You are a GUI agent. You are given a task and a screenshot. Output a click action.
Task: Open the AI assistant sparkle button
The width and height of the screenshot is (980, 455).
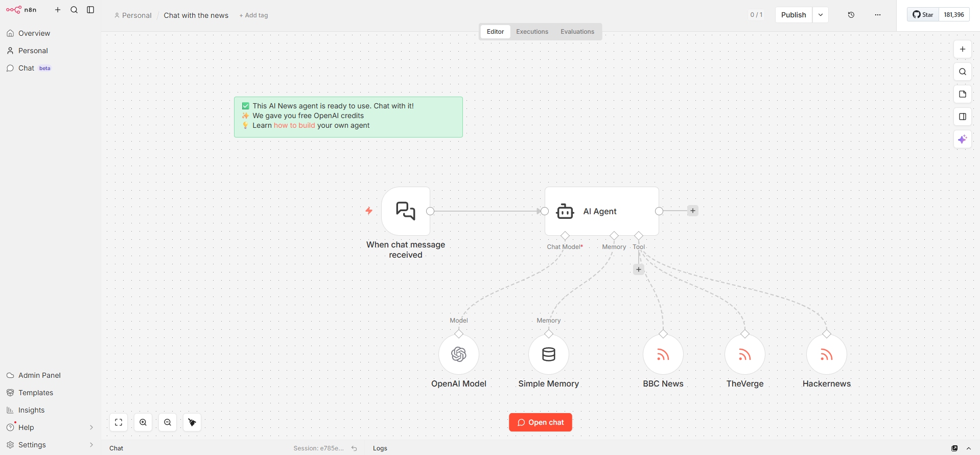point(962,139)
